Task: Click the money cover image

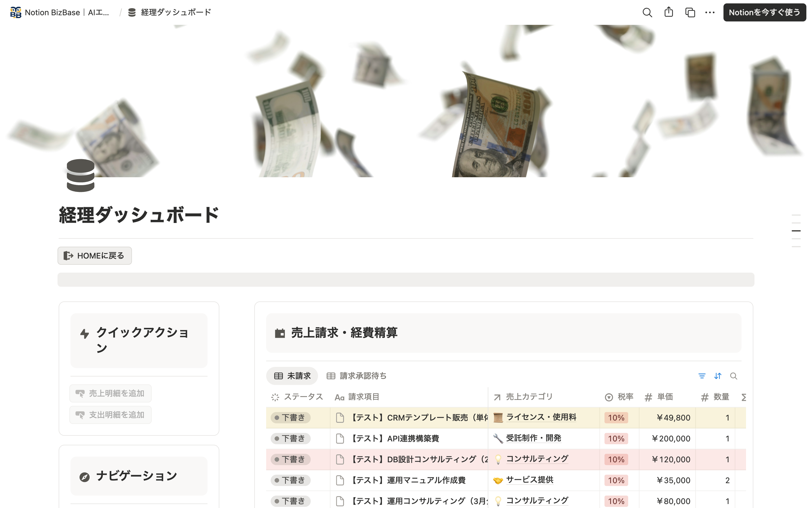Action: point(406,101)
